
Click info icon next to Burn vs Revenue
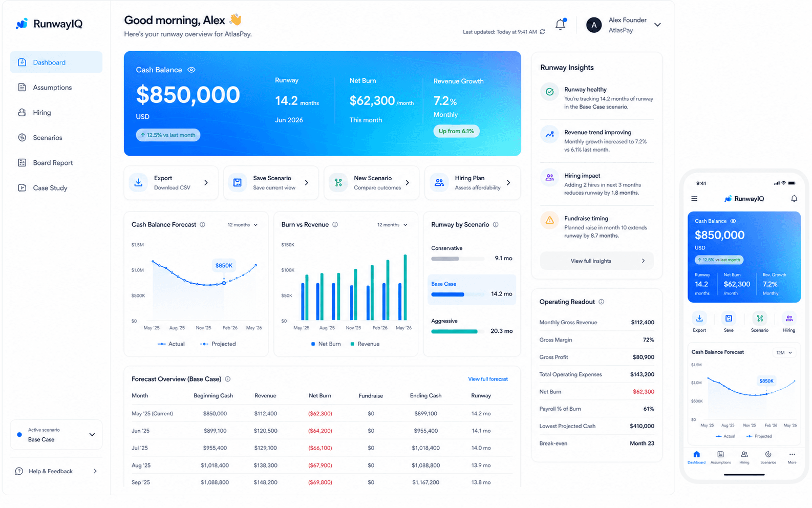[x=335, y=224]
